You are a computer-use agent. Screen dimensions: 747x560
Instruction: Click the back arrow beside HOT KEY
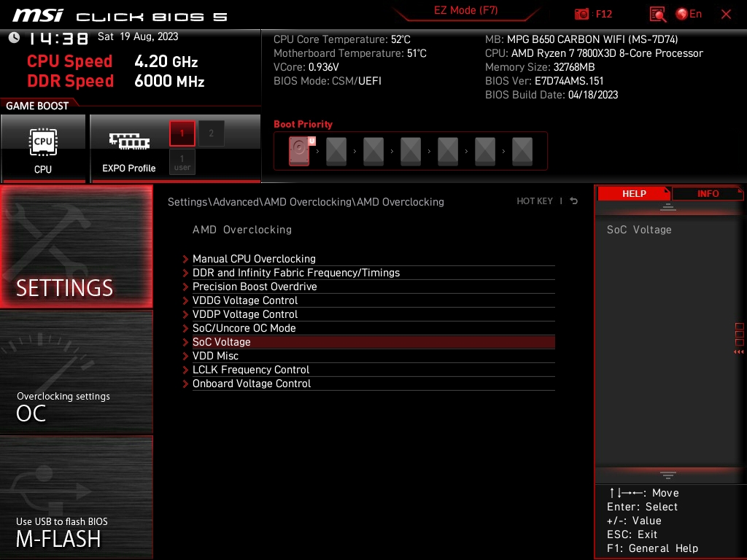(574, 201)
